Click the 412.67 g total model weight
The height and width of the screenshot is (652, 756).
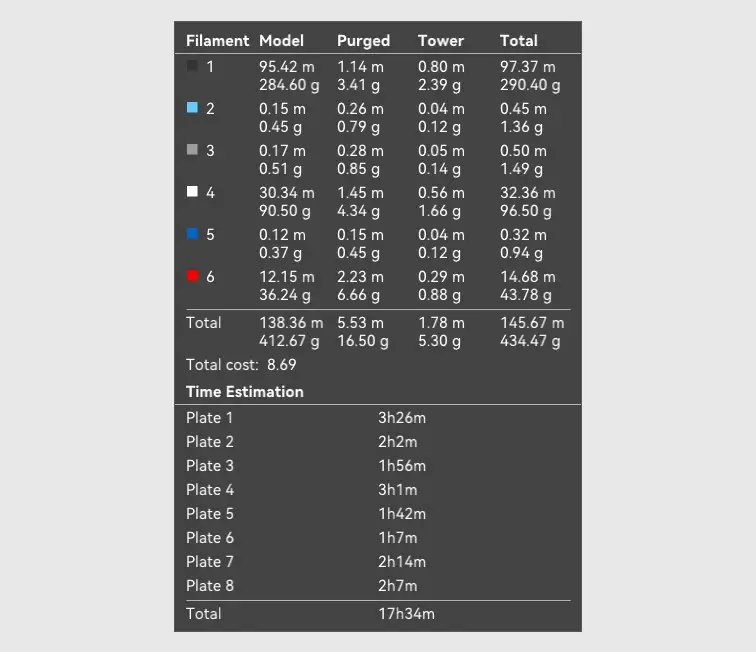click(289, 341)
